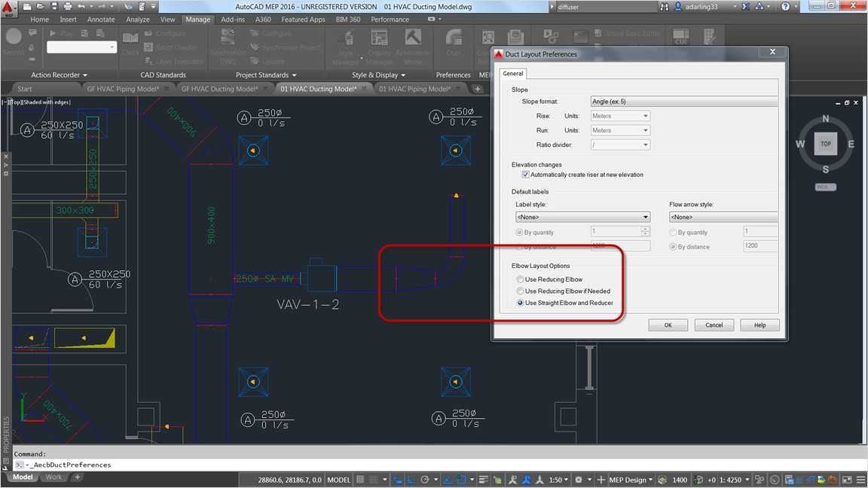Click the Plot printer icon in quick access
Viewport: 868px width, 488px height.
click(x=68, y=7)
